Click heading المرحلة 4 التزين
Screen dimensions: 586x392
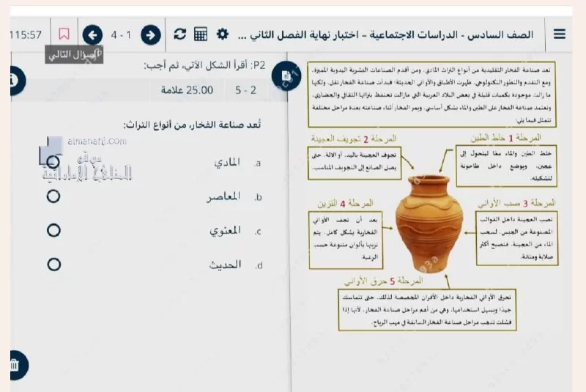[x=345, y=204]
